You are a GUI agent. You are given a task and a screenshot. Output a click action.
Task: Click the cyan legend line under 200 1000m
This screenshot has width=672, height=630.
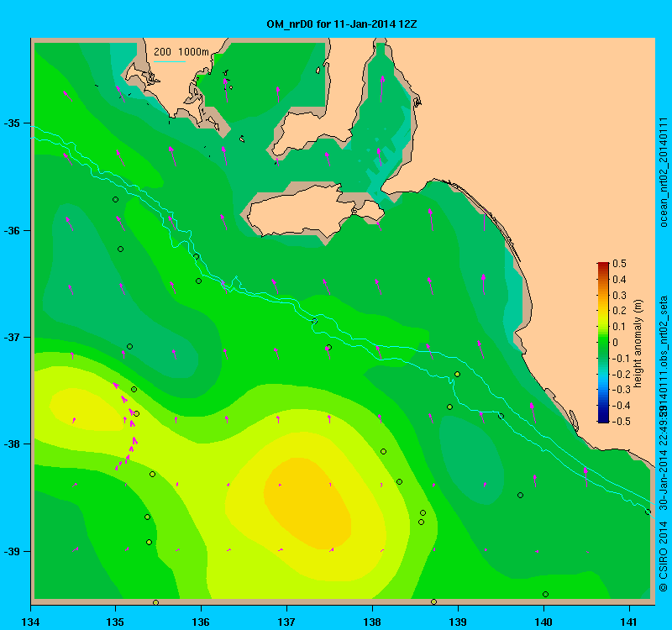(170, 61)
